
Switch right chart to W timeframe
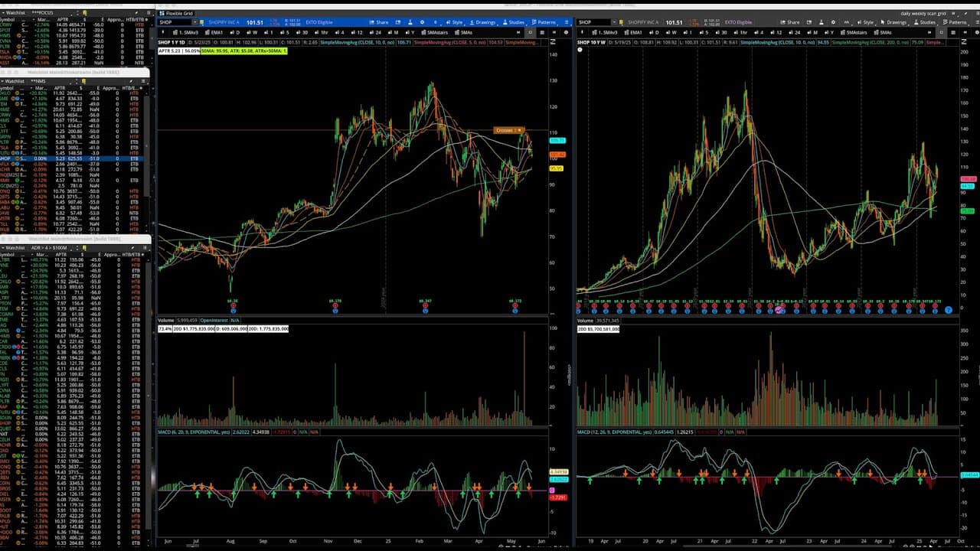pos(671,32)
